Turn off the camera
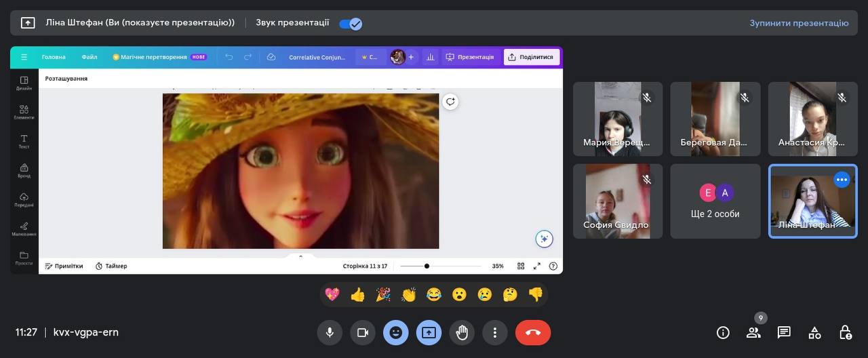The width and height of the screenshot is (868, 358). [362, 332]
